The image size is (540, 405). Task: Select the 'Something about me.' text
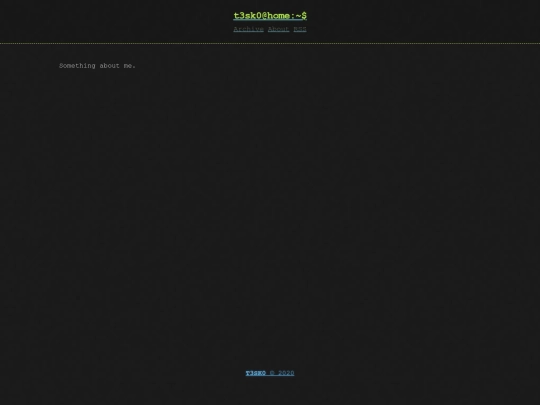(97, 66)
